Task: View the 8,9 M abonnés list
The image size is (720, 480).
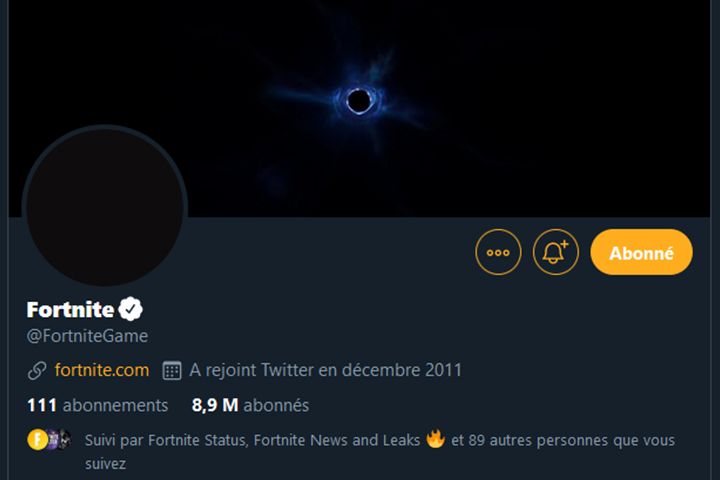Action: pyautogui.click(x=250, y=405)
